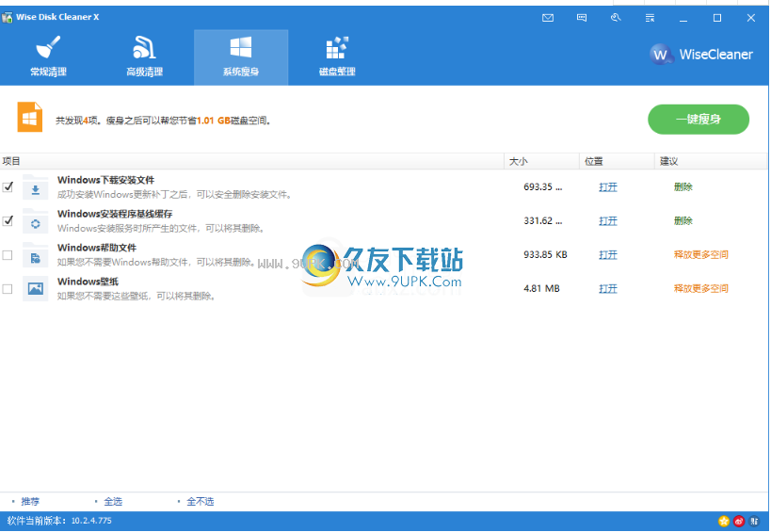Open the settings list icon in title bar
Image resolution: width=771 pixels, height=532 pixels.
coord(650,18)
